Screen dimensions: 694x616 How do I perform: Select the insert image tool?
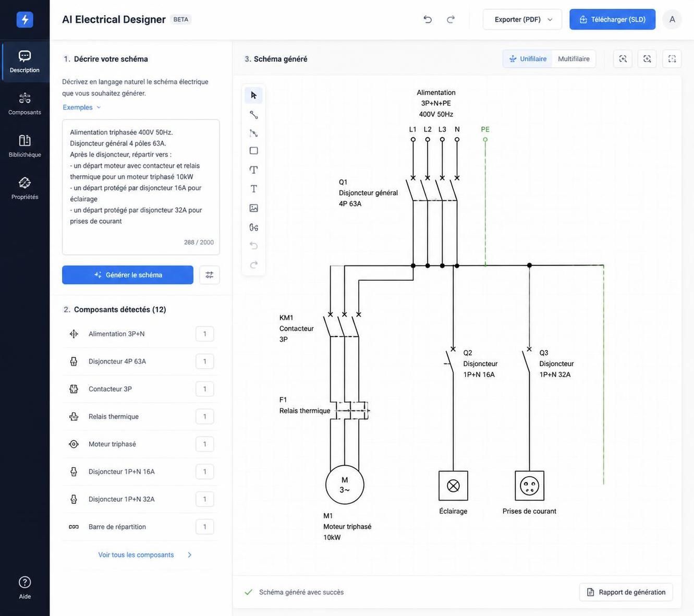[253, 208]
